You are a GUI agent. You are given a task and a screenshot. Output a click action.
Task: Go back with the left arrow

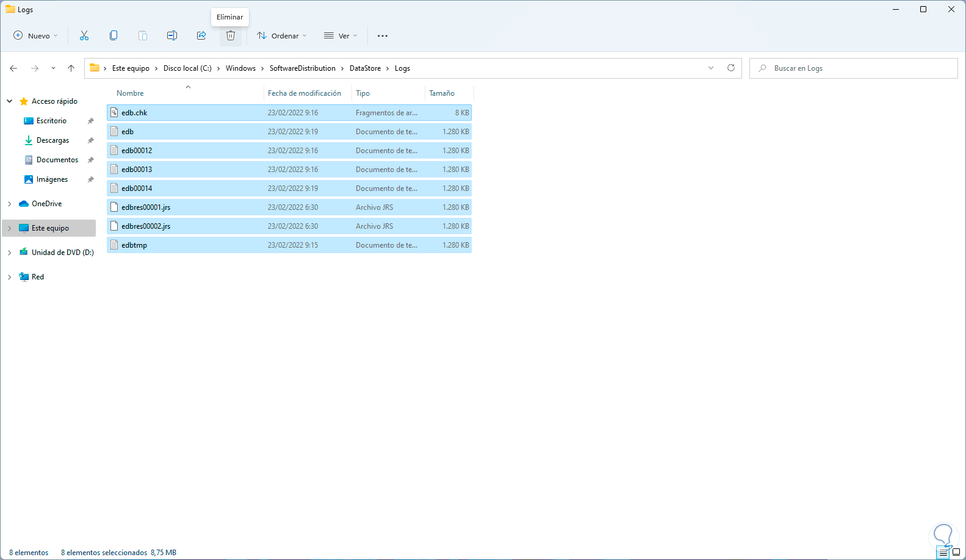pyautogui.click(x=13, y=68)
